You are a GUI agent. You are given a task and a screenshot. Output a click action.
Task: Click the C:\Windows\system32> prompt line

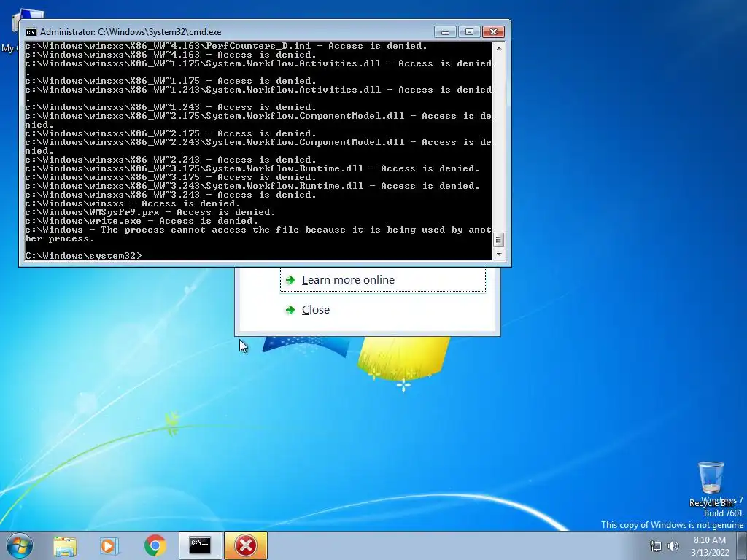coord(83,256)
